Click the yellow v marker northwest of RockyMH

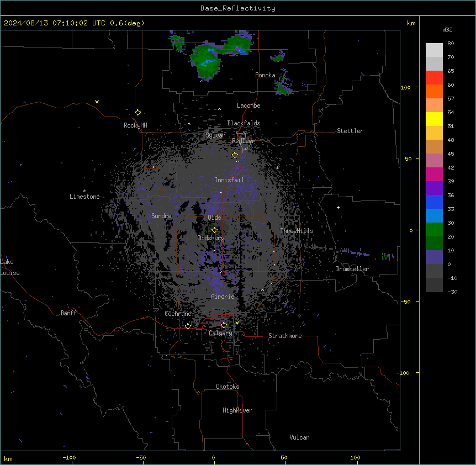(97, 102)
